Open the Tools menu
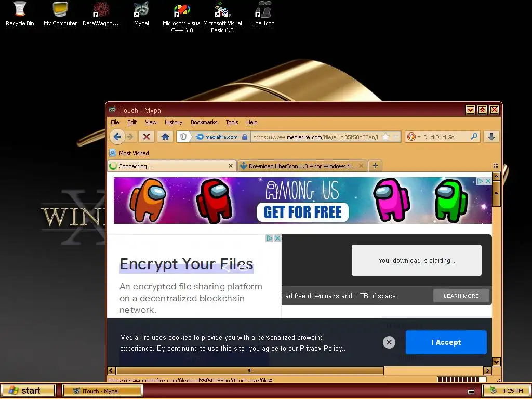 [x=232, y=122]
